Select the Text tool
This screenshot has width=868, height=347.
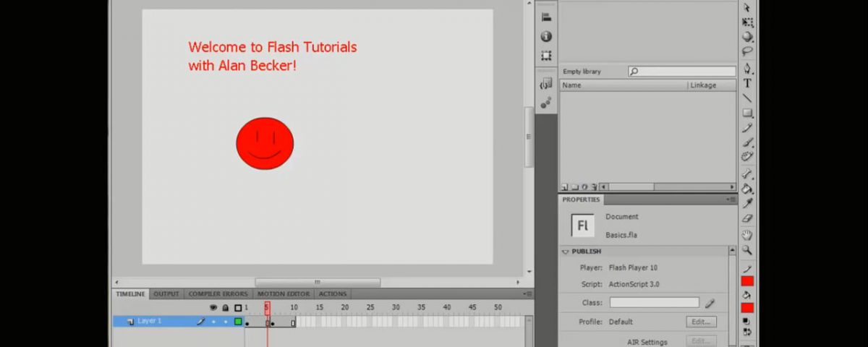747,84
